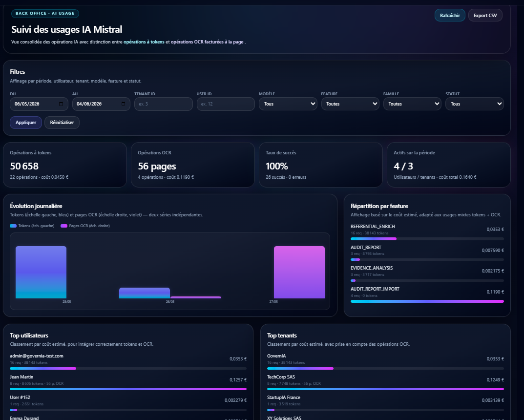The image size is (524, 420).
Task: Click the Tokens (éch. gauche) legend swatch
Action: pyautogui.click(x=13, y=226)
